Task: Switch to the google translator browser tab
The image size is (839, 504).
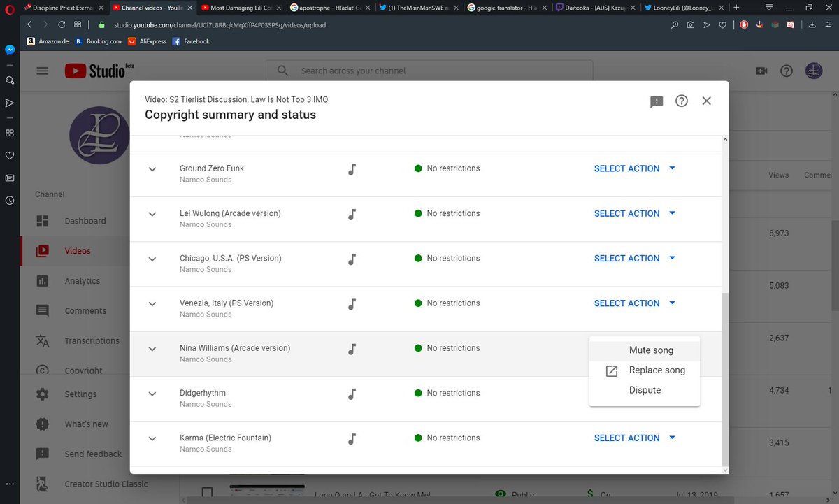Action: click(505, 8)
